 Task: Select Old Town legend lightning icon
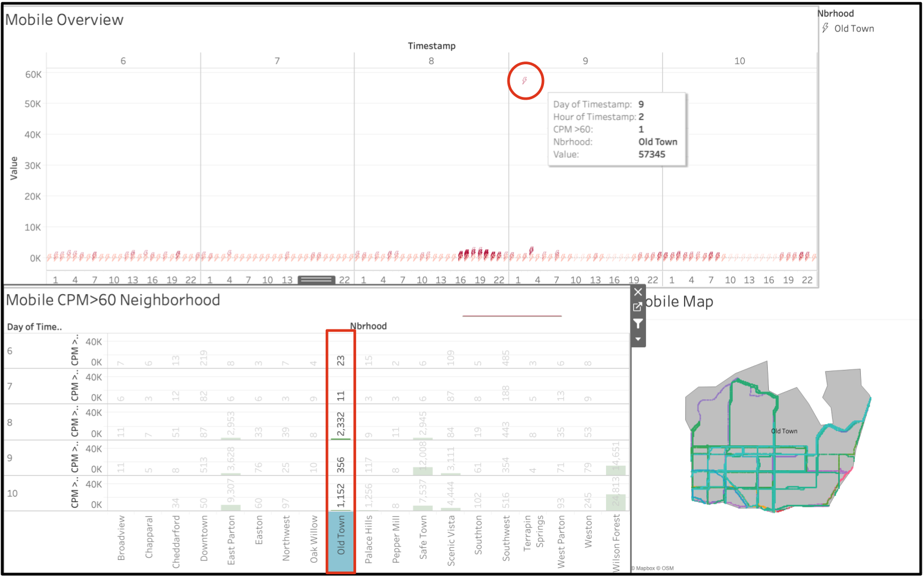tap(825, 28)
